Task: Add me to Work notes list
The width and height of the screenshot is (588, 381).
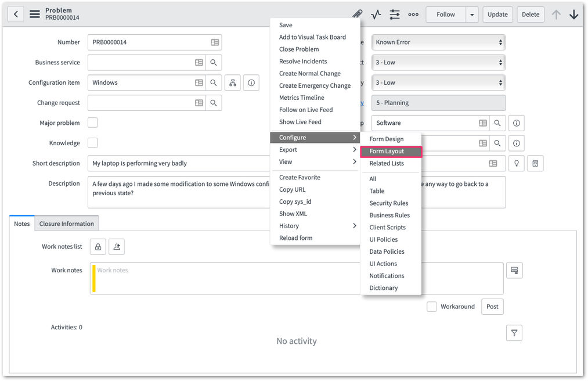Action: (117, 247)
